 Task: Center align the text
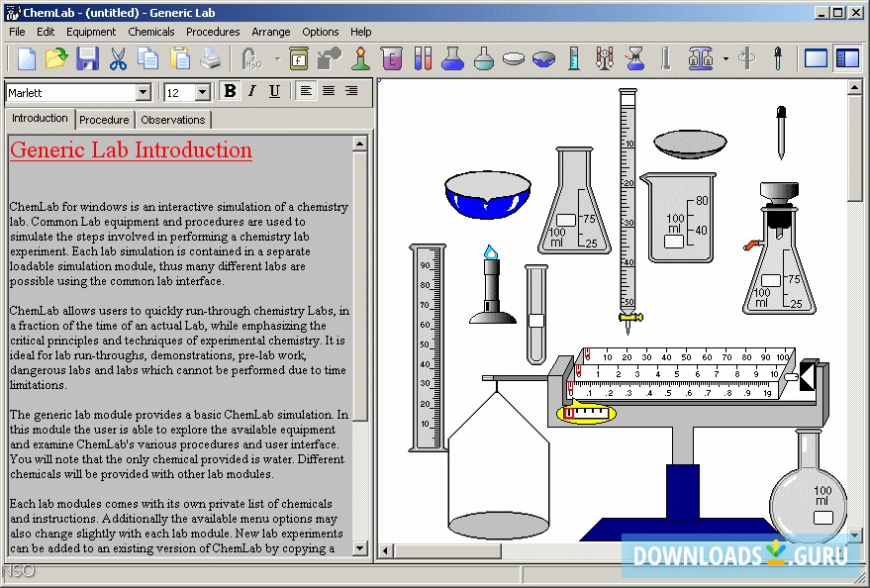click(x=329, y=91)
